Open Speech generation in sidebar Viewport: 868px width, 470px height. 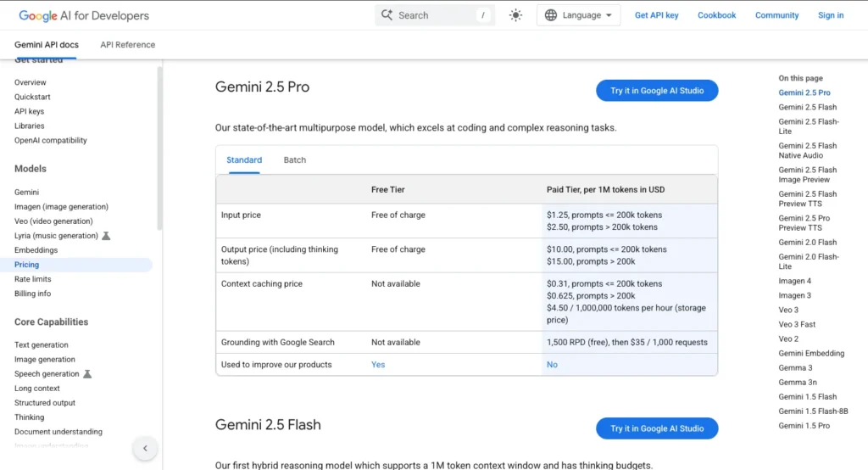[x=47, y=373]
